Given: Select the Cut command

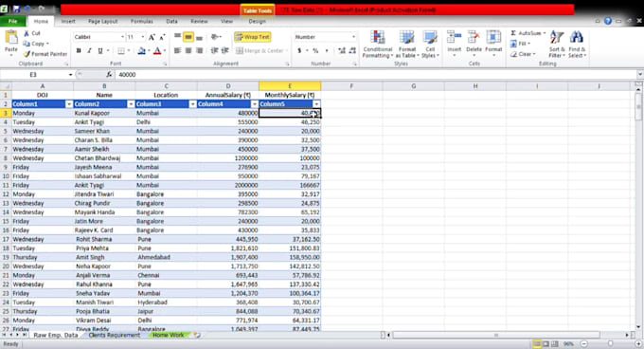Looking at the screenshot, I should click(x=31, y=33).
